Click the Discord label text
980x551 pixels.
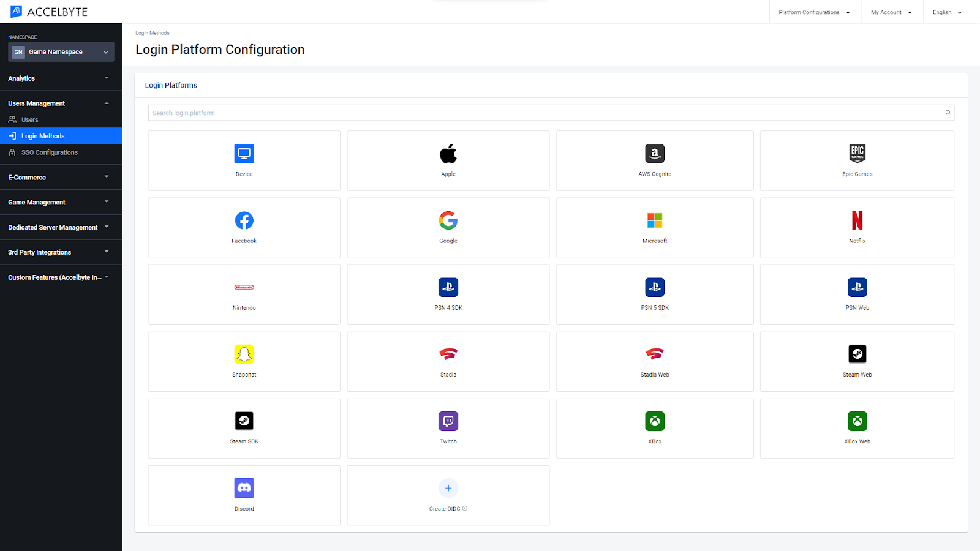244,509
